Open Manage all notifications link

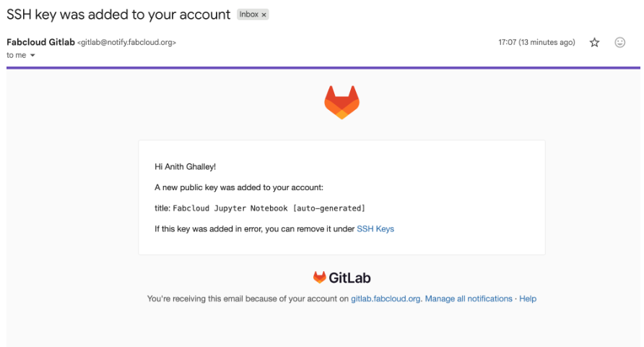[469, 299]
